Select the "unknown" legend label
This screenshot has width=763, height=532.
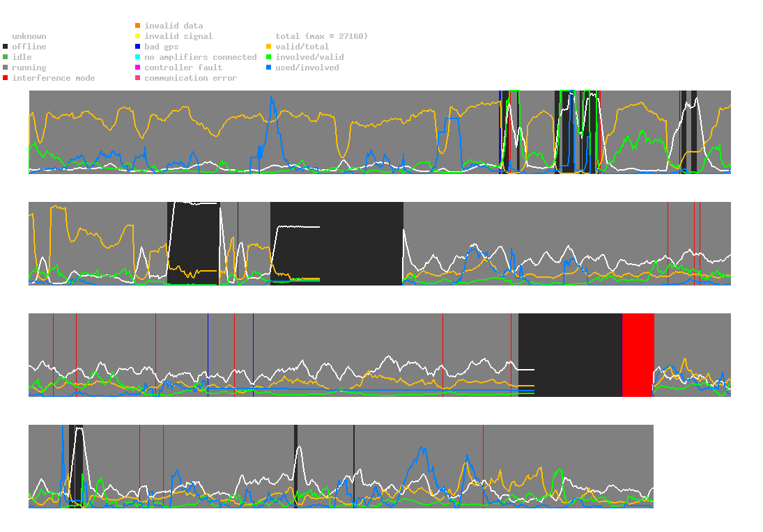point(29,36)
